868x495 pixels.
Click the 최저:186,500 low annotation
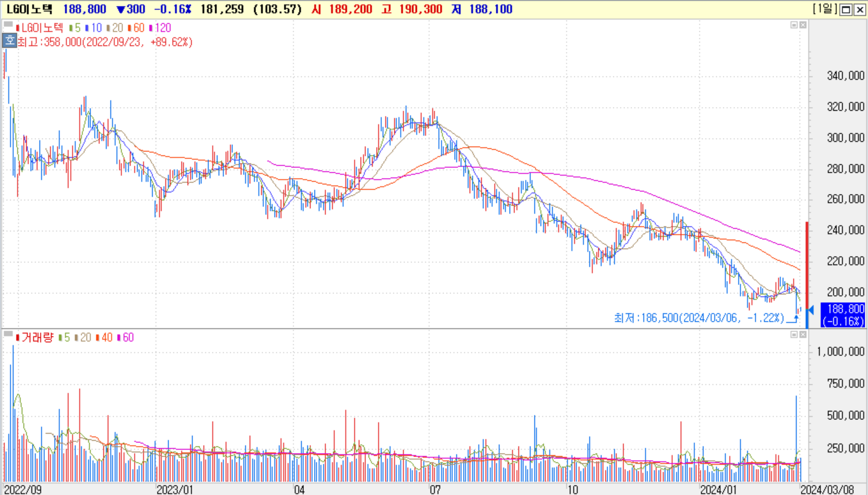(x=699, y=318)
